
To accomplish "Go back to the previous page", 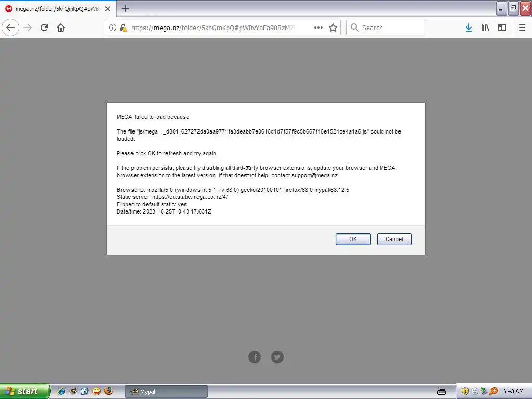I will (x=10, y=28).
